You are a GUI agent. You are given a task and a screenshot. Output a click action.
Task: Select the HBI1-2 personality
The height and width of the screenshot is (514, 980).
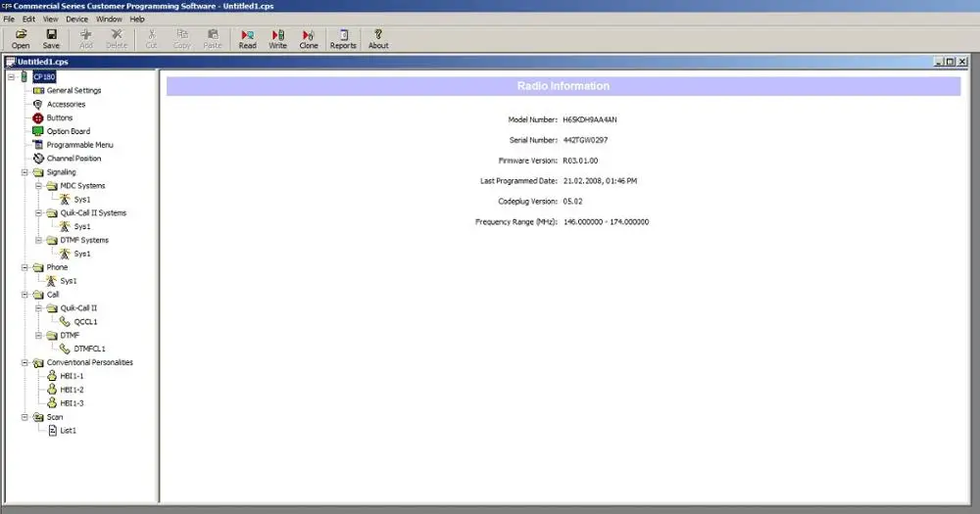click(72, 390)
